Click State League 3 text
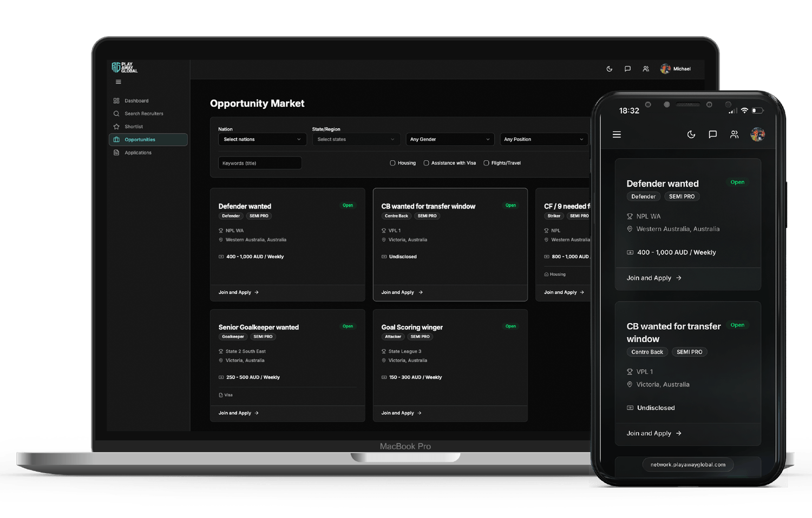This screenshot has height=518, width=812. pos(405,351)
